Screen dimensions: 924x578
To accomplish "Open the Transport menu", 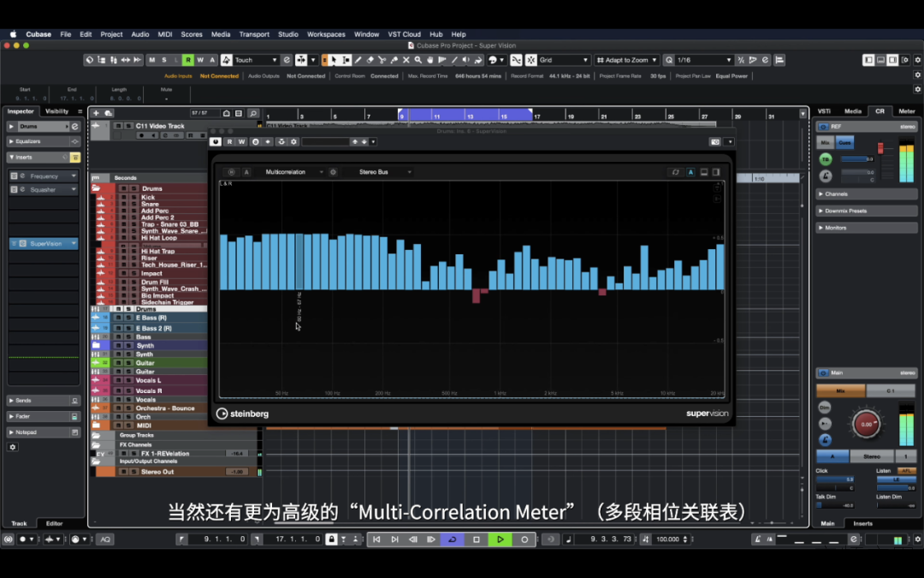I will tap(254, 34).
